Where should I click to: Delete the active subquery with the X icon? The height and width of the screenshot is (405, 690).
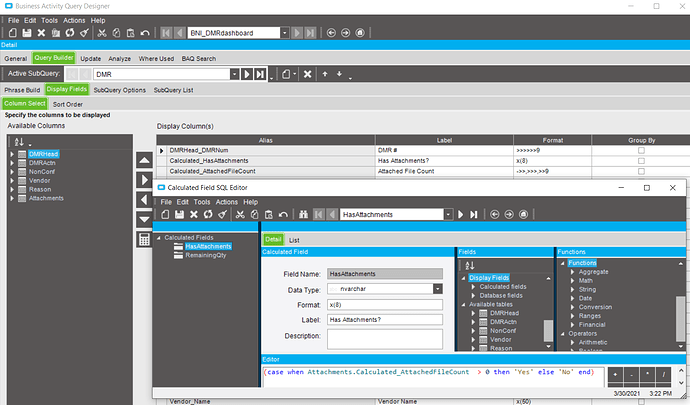point(307,74)
